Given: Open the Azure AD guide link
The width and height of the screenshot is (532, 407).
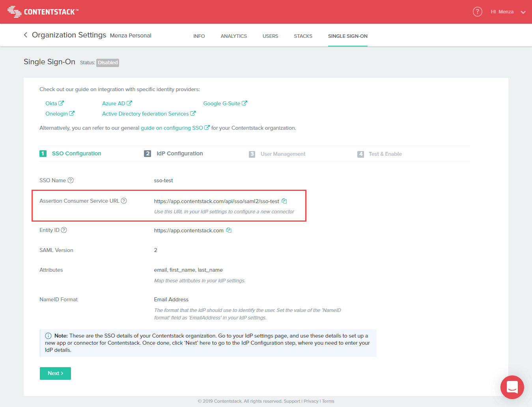Looking at the screenshot, I should (x=117, y=103).
